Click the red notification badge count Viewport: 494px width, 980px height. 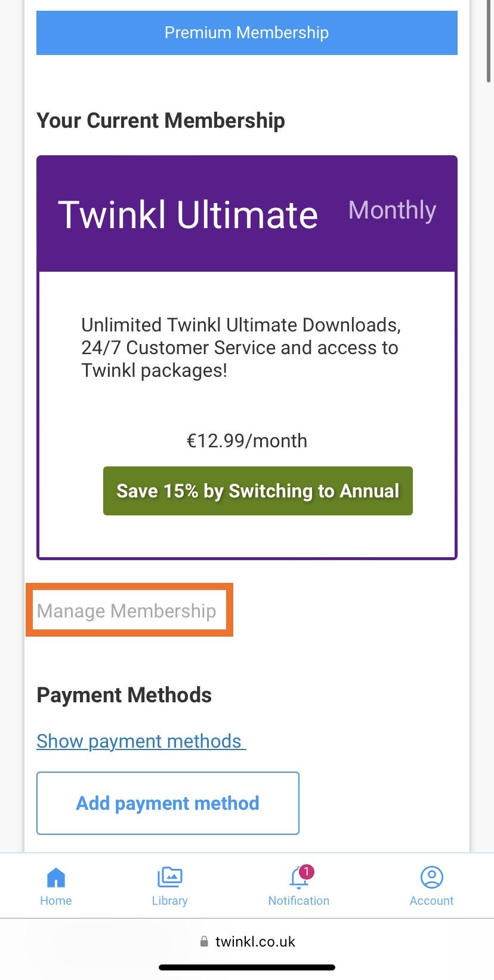pyautogui.click(x=307, y=872)
